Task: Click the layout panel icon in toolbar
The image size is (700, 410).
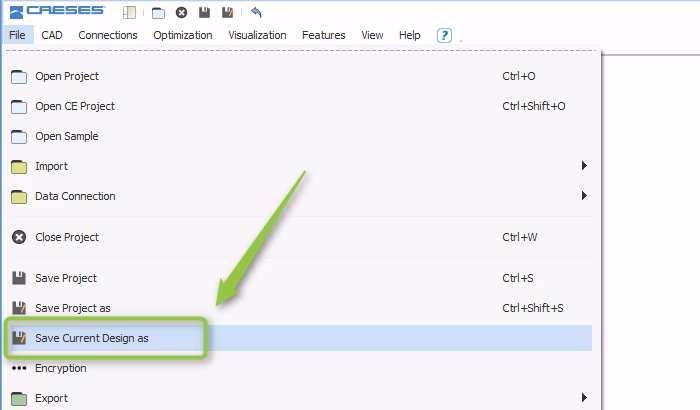Action: (x=129, y=13)
